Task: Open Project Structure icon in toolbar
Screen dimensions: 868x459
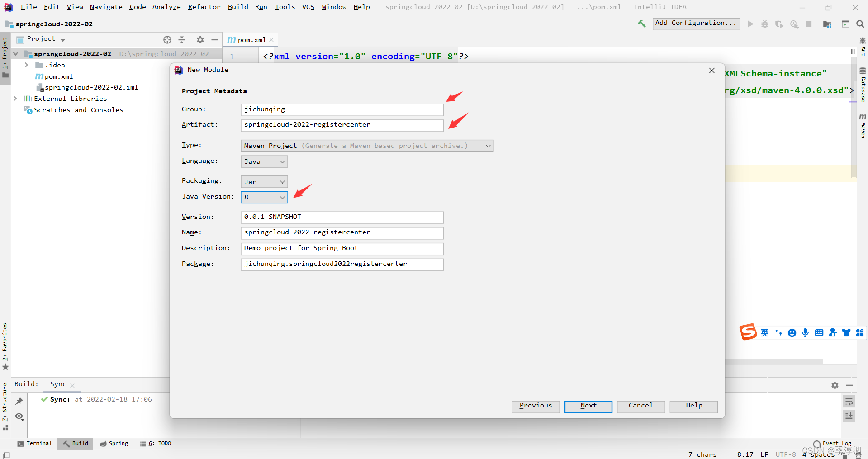Action: [x=827, y=24]
